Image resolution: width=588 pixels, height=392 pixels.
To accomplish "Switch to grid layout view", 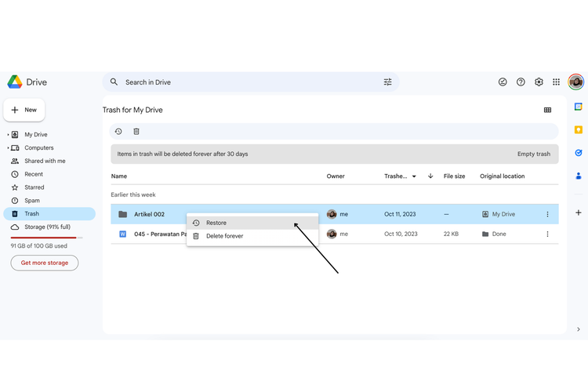I will click(547, 111).
